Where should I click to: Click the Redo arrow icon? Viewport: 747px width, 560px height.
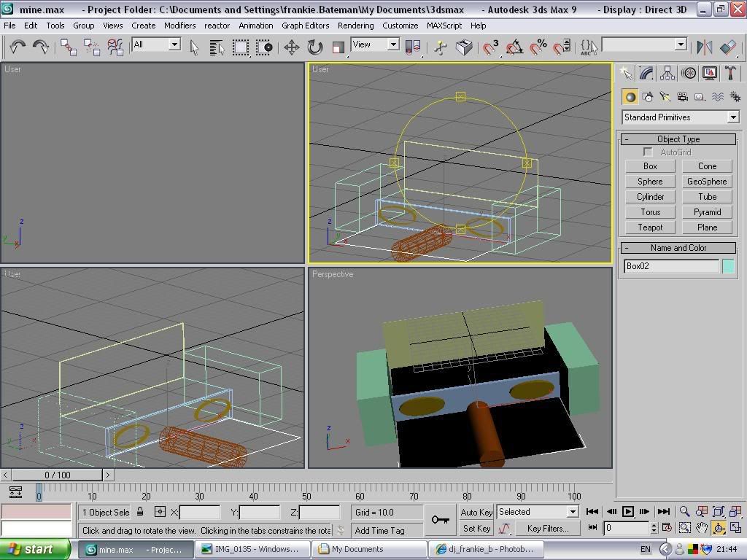point(41,47)
